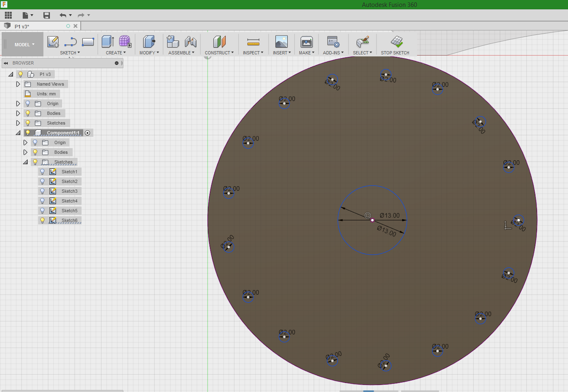Screen dimensions: 568x392
Task: Activate Component1:1 radio button
Action: coord(87,133)
